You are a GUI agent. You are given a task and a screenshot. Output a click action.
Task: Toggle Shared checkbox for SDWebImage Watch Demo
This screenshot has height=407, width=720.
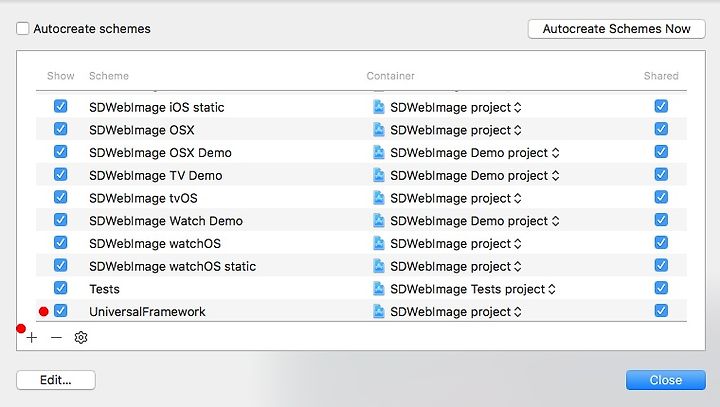[661, 220]
